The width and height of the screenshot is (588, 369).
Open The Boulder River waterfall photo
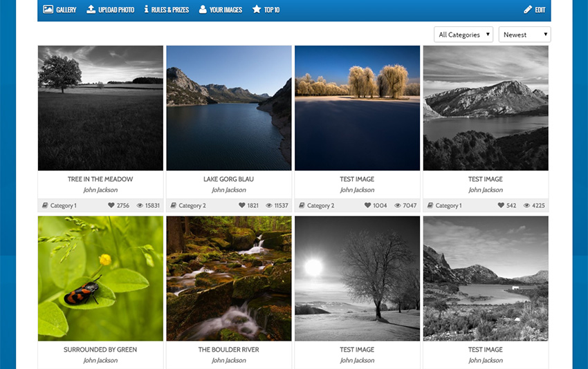[229, 278]
